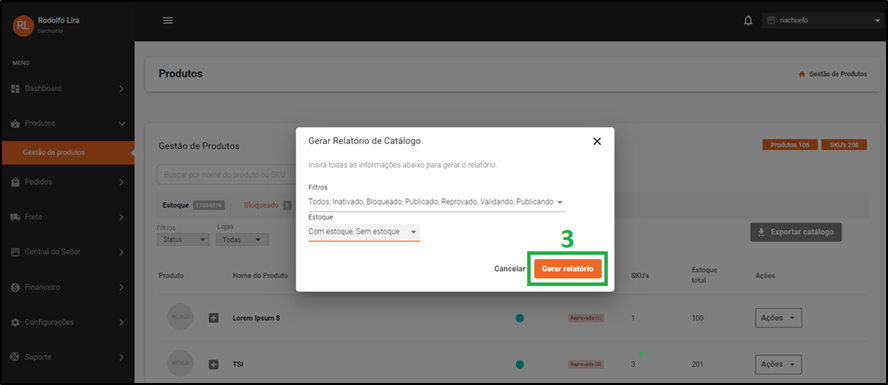Open Configurações in the sidebar
This screenshot has height=385, width=888.
[x=67, y=323]
